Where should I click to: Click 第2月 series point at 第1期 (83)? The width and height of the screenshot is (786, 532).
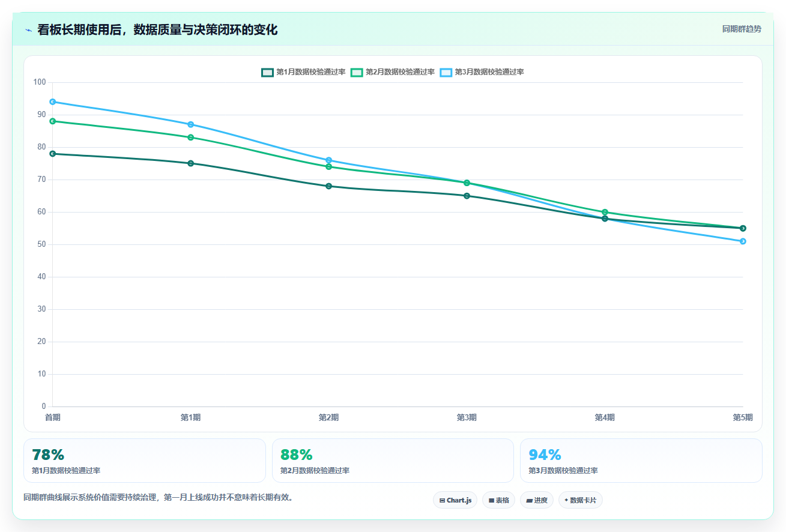click(191, 138)
